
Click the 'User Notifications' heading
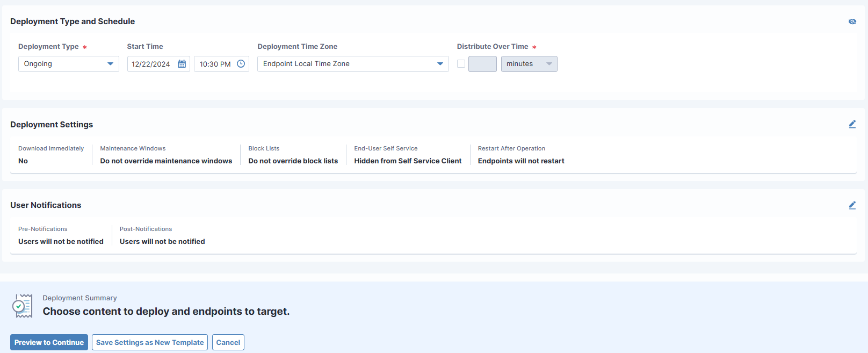click(46, 205)
